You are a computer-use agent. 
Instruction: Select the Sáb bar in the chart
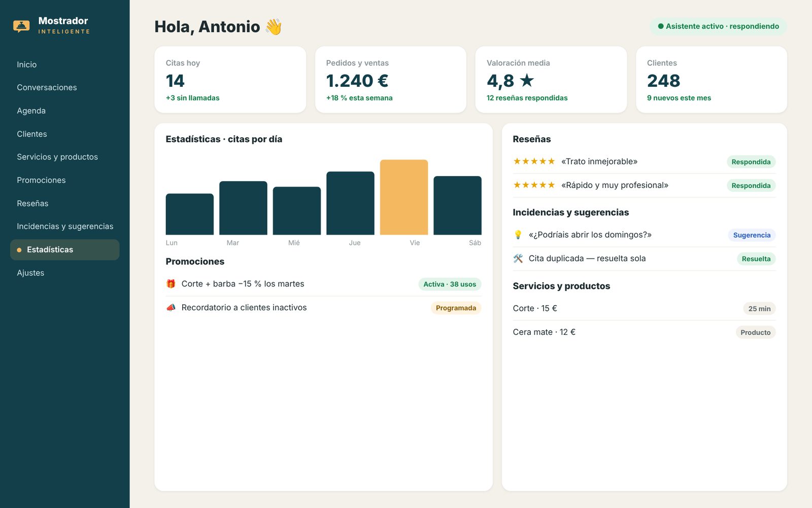(x=457, y=205)
